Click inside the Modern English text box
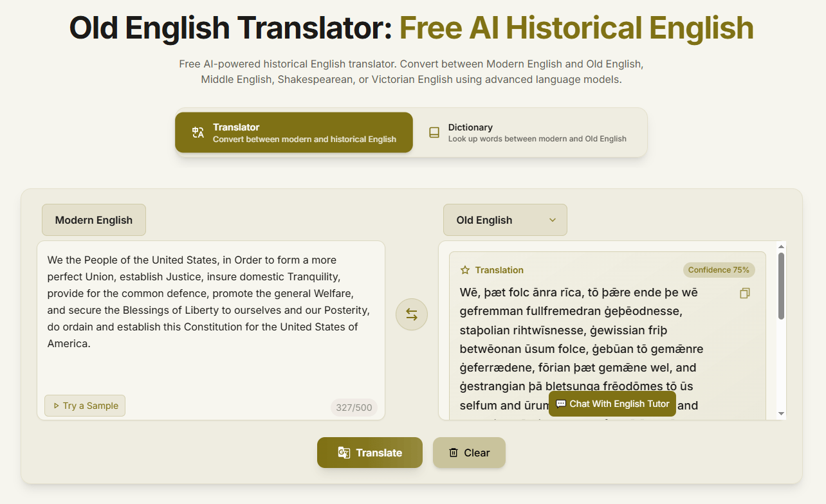Screen dimensions: 826x504 (x=211, y=330)
